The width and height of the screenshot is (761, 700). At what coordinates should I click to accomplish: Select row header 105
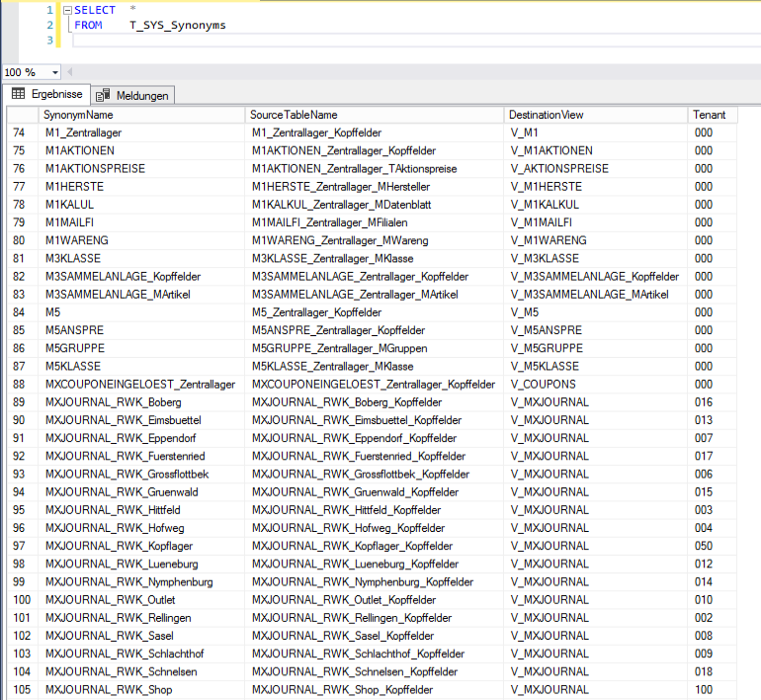23,689
